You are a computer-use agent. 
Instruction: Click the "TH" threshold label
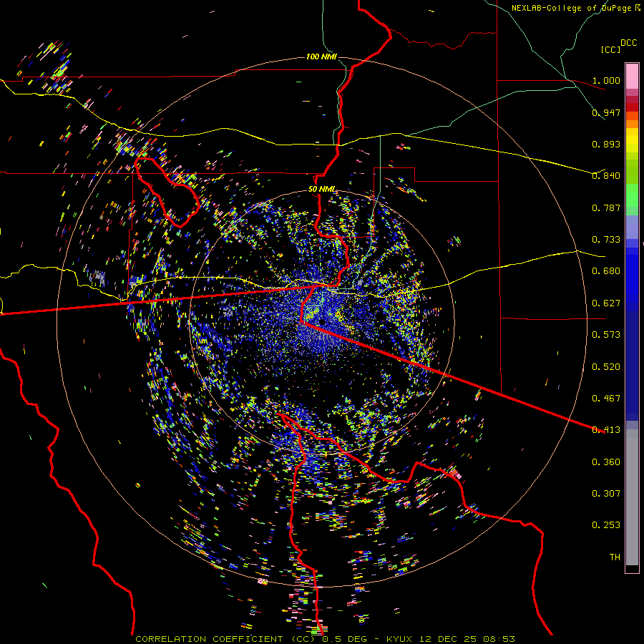(615, 557)
